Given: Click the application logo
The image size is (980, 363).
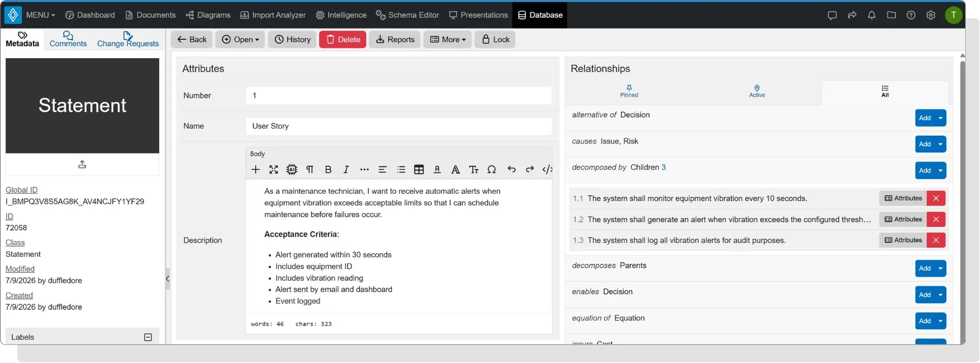Looking at the screenshot, I should pyautogui.click(x=13, y=15).
